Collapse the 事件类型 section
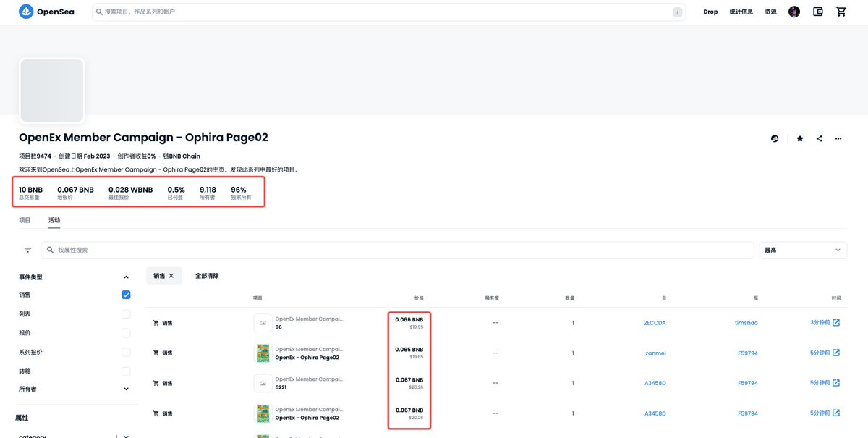This screenshot has height=438, width=868. pos(126,277)
